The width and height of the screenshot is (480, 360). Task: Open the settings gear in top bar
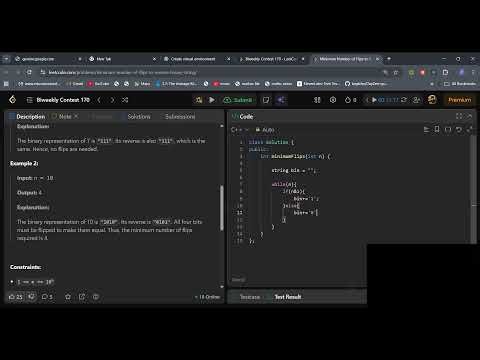pyautogui.click(x=333, y=100)
